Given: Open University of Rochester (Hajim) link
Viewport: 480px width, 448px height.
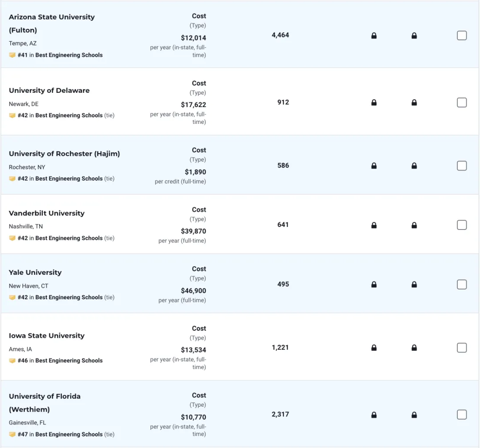Looking at the screenshot, I should [x=64, y=154].
